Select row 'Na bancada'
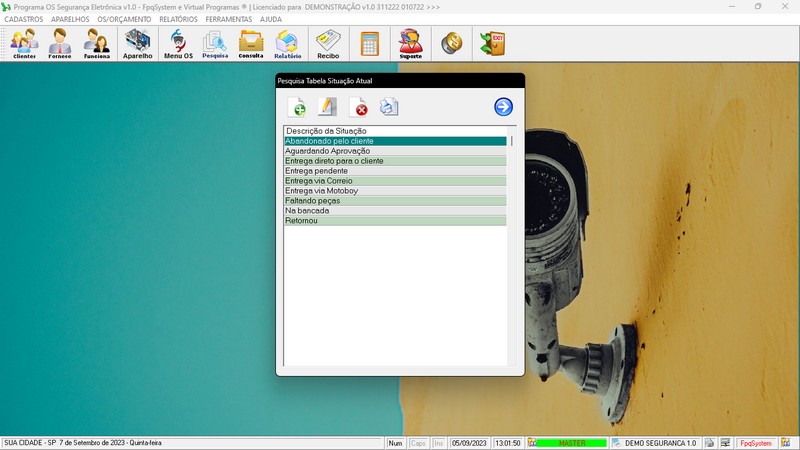Screen dimensions: 800x450 click(395, 211)
